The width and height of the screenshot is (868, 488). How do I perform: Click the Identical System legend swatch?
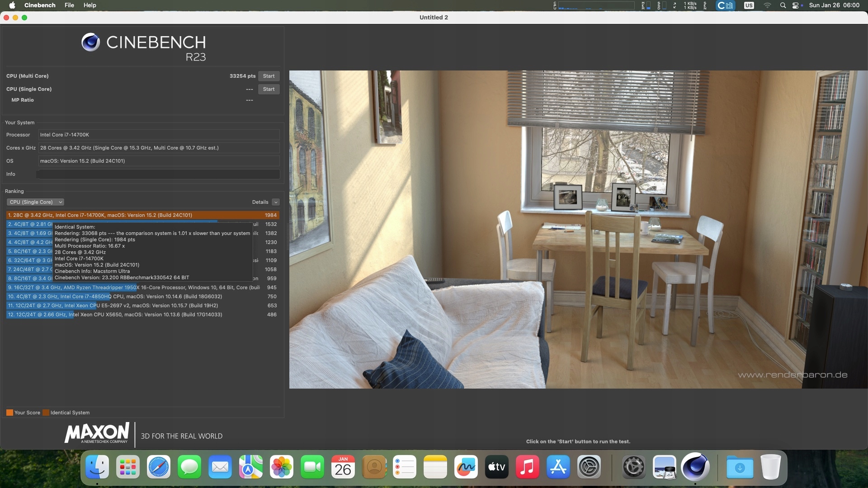(46, 413)
